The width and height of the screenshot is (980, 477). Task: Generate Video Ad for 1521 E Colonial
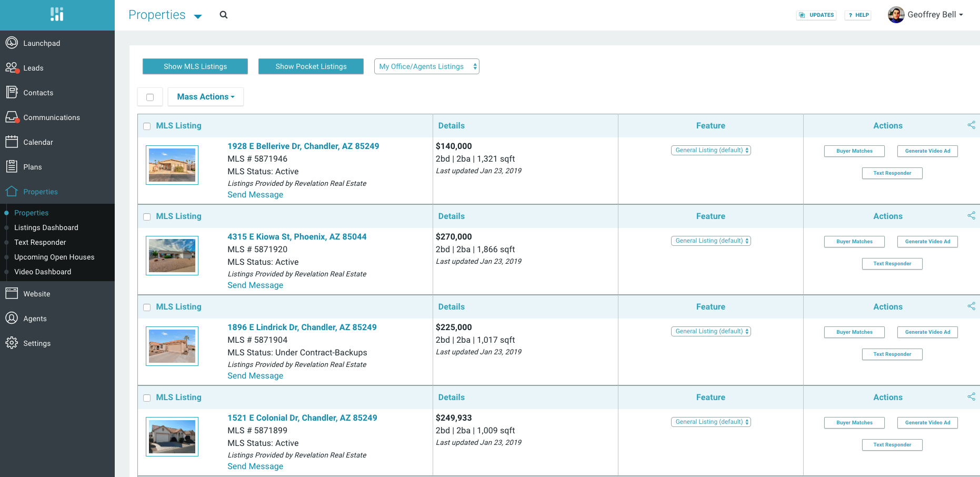[927, 423]
